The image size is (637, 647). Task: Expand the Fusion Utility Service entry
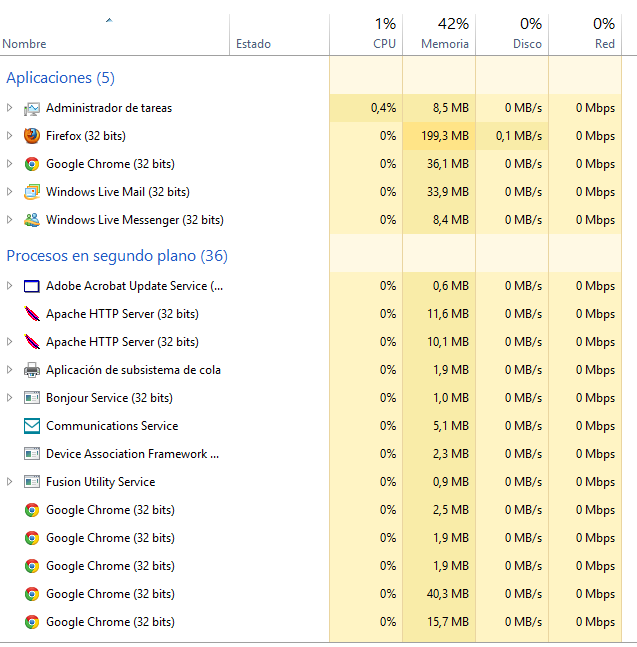pyautogui.click(x=9, y=482)
